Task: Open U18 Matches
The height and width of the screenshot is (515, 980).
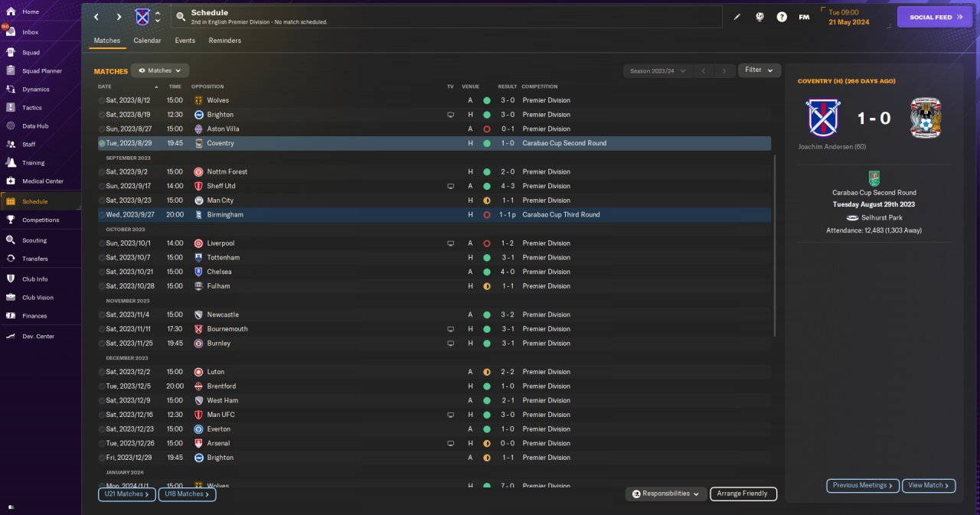Action: [x=187, y=494]
